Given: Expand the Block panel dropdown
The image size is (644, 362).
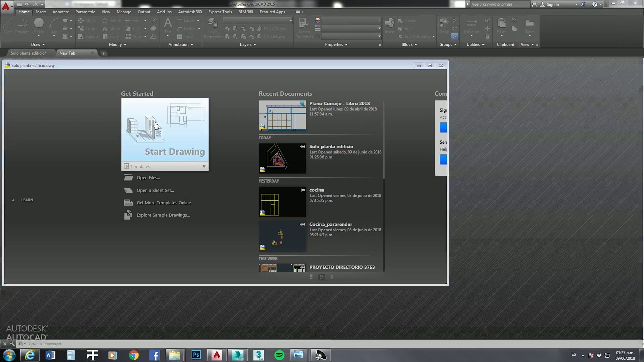Looking at the screenshot, I should click(409, 44).
